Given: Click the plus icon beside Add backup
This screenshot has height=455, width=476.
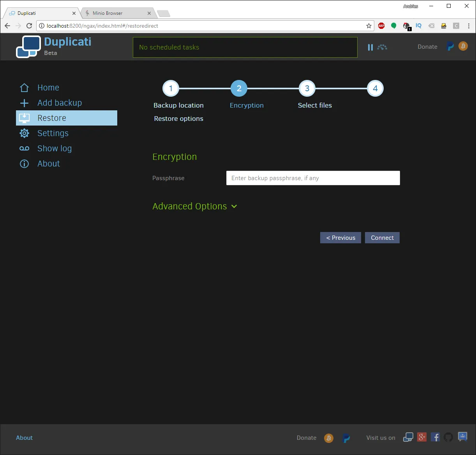Looking at the screenshot, I should pyautogui.click(x=24, y=103).
